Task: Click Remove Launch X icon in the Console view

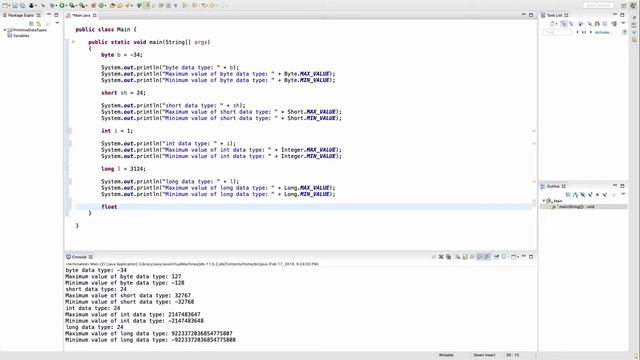Action: click(441, 257)
